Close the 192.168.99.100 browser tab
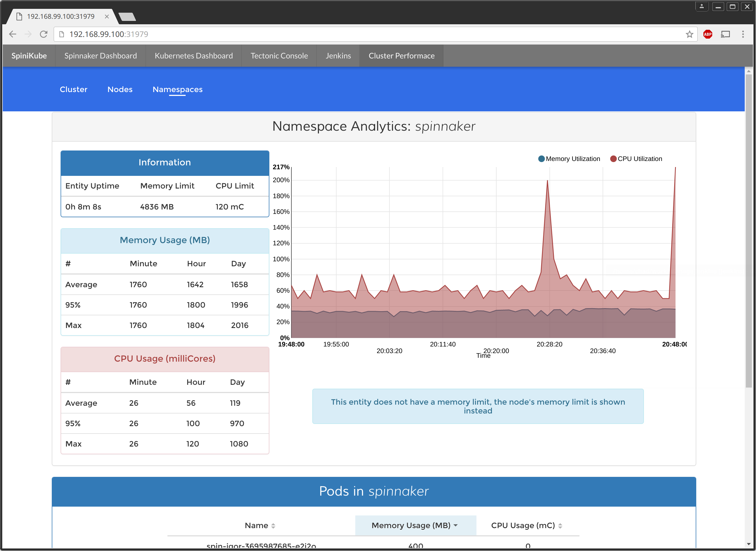 point(107,16)
